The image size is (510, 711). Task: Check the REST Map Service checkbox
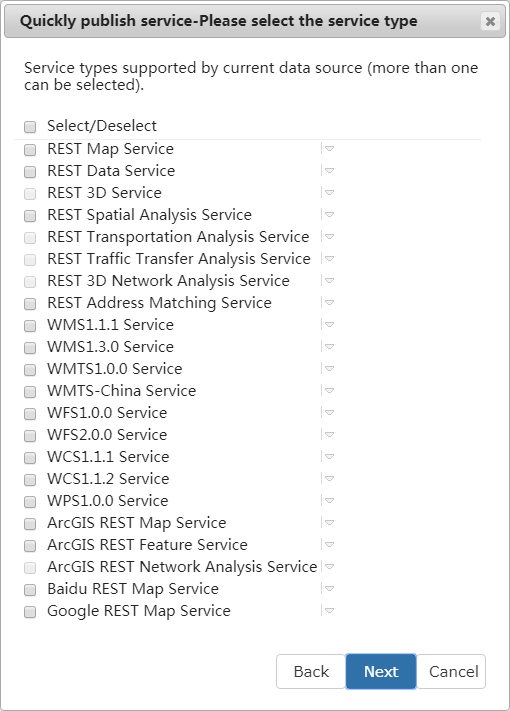(x=30, y=150)
